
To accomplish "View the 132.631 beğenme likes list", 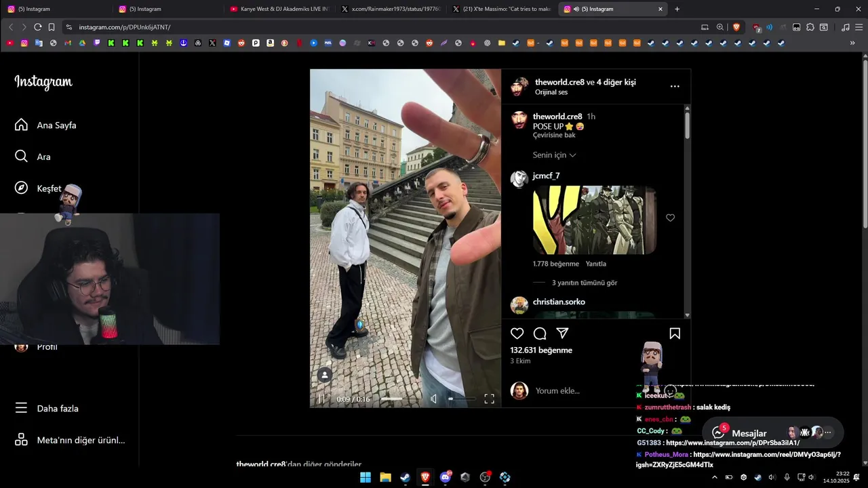I will tap(541, 350).
